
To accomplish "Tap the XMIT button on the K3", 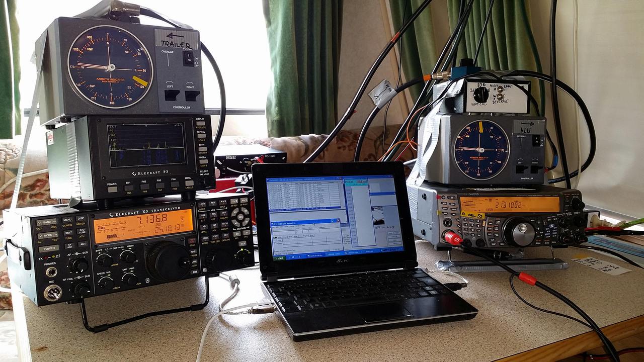I will coord(68,232).
